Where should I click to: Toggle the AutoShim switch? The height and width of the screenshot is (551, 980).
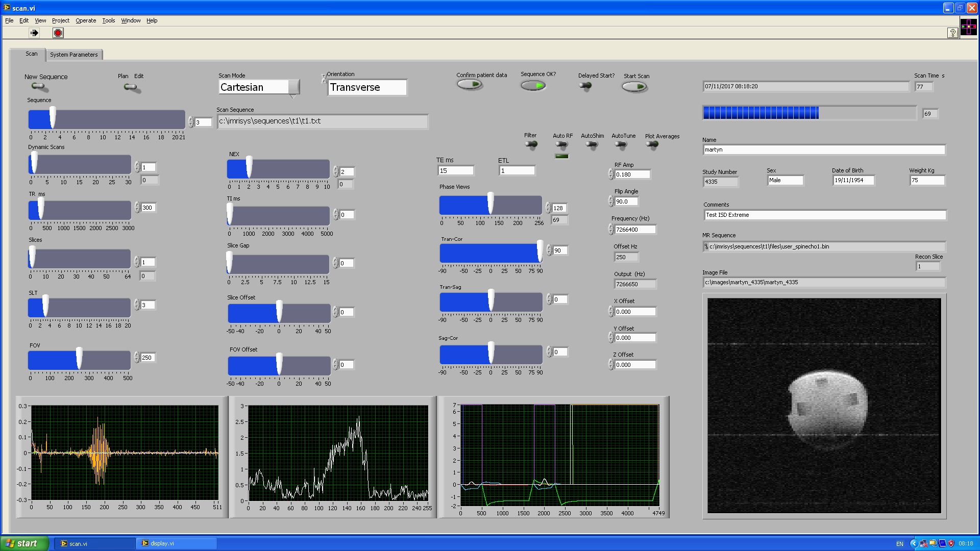point(592,145)
